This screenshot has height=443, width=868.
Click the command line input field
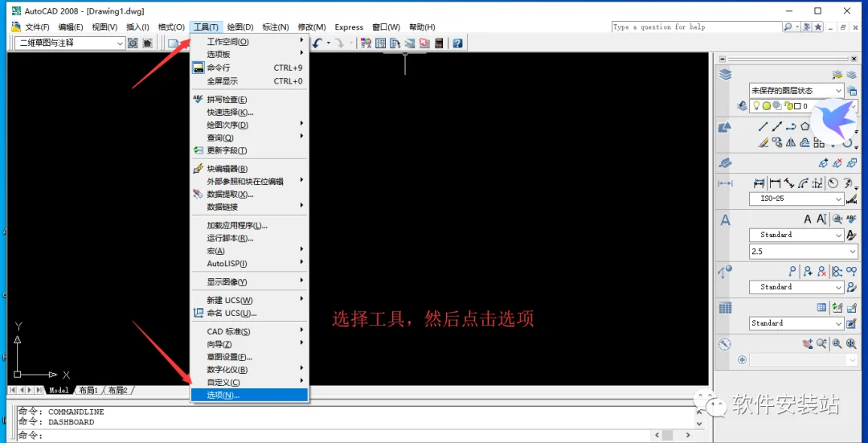tap(332, 435)
